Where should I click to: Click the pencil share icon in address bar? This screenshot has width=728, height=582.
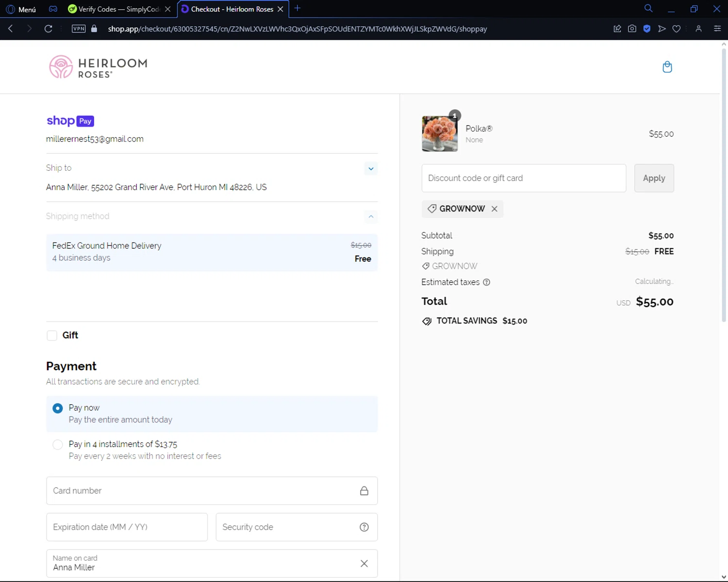pyautogui.click(x=617, y=29)
